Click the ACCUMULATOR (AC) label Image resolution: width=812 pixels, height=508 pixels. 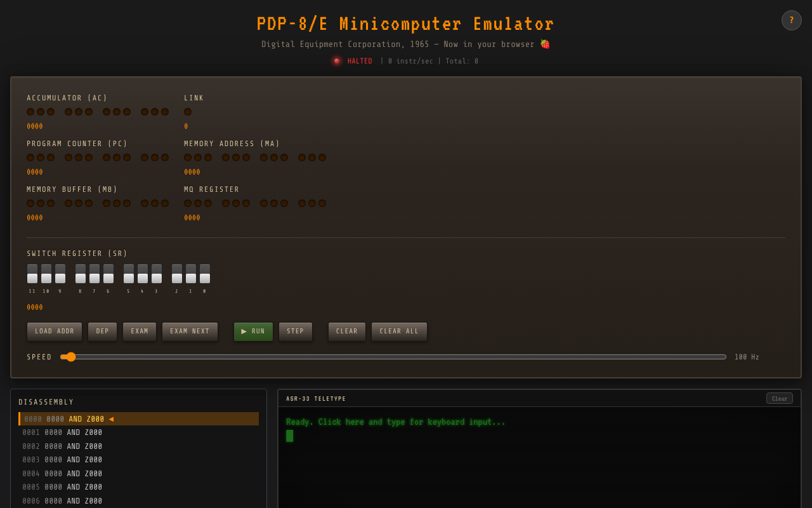coord(67,98)
